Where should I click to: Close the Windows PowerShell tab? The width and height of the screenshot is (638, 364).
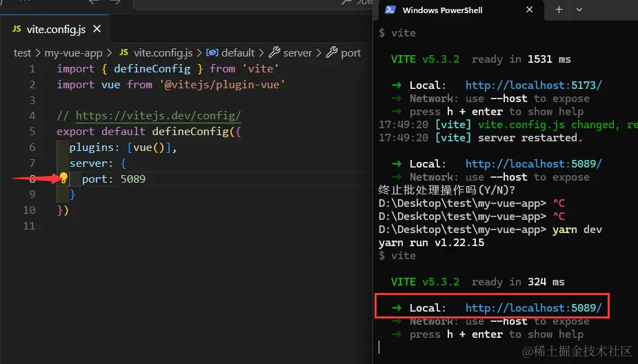pos(529,10)
